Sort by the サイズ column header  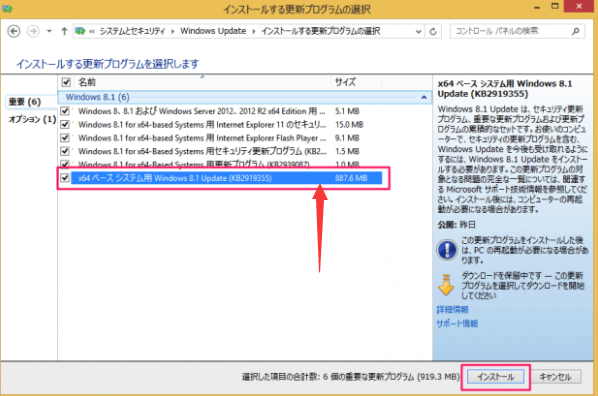(x=345, y=82)
